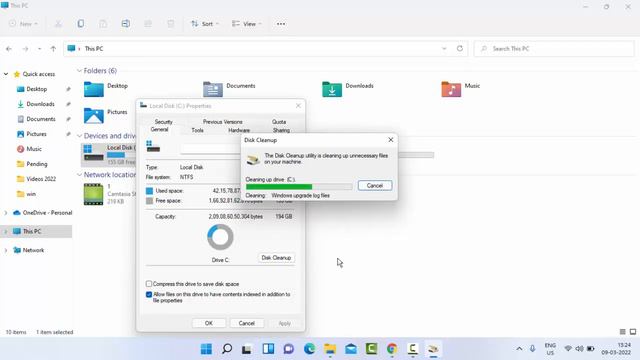Enable Compress this drive checkbox
Viewport: 640px width, 360px height.
point(149,284)
